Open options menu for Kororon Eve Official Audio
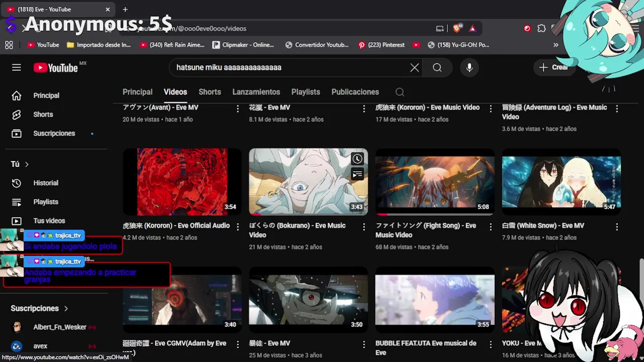The width and height of the screenshot is (644, 362). pos(238,227)
